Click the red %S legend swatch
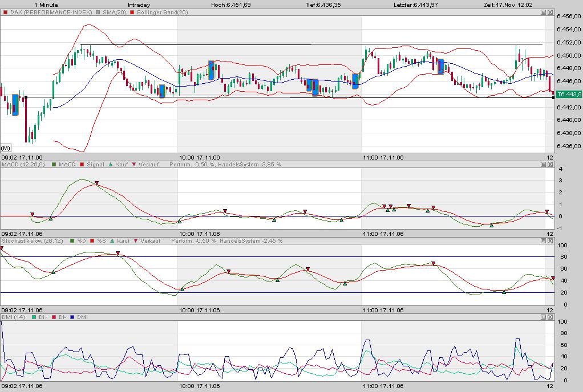The image size is (583, 392). (92, 241)
